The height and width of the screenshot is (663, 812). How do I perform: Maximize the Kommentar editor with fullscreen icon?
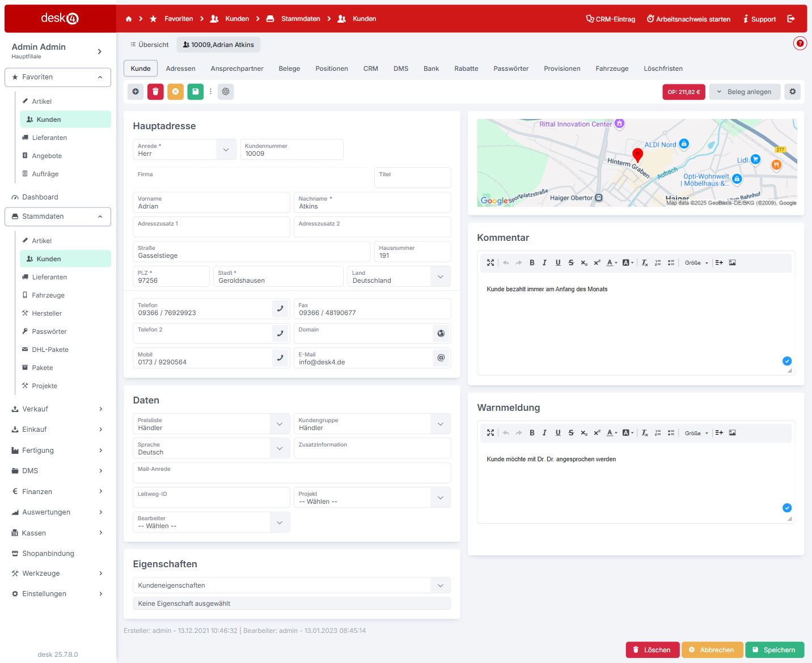pyautogui.click(x=490, y=263)
